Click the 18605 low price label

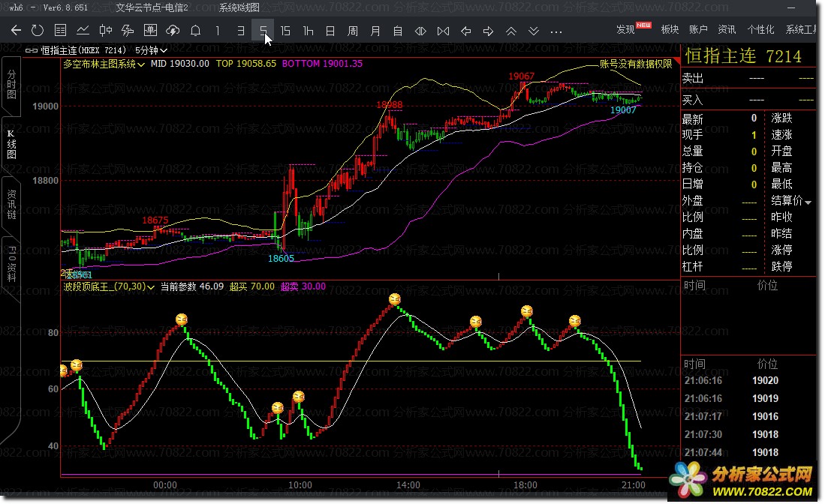point(281,258)
